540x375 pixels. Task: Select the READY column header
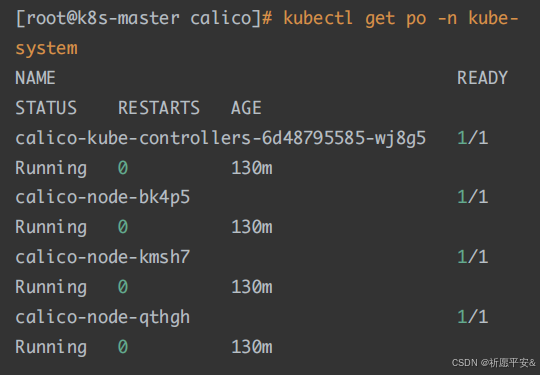coord(482,78)
